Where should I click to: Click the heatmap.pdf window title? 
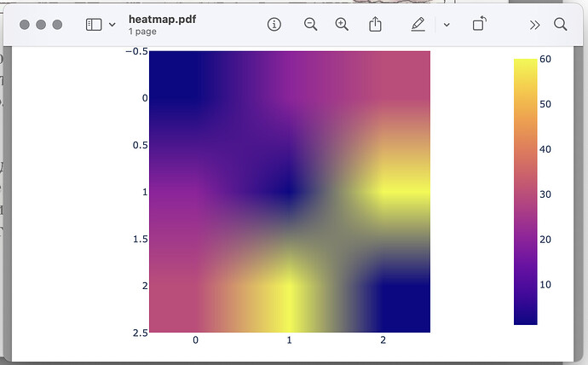coord(163,20)
